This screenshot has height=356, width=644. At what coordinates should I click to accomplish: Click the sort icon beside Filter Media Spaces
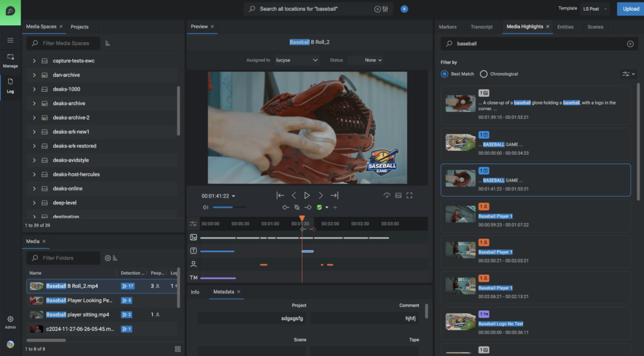click(108, 43)
